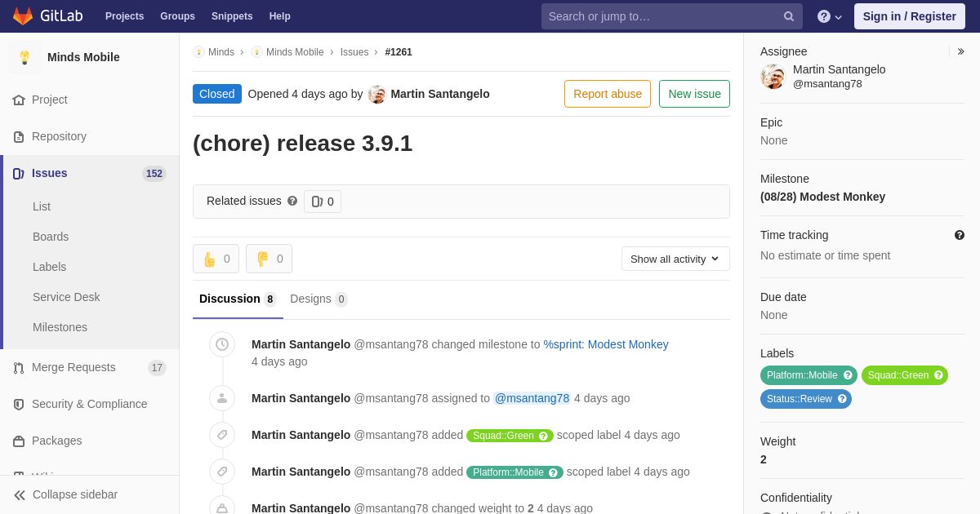Screen dimensions: 980x514
Task: Switch to the Designs tab
Action: click(x=318, y=299)
